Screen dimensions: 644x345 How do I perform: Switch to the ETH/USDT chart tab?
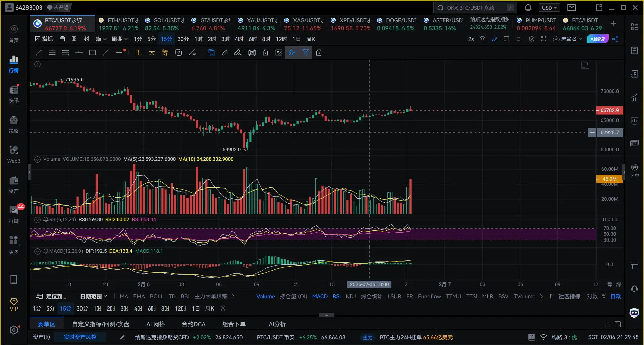pyautogui.click(x=118, y=24)
